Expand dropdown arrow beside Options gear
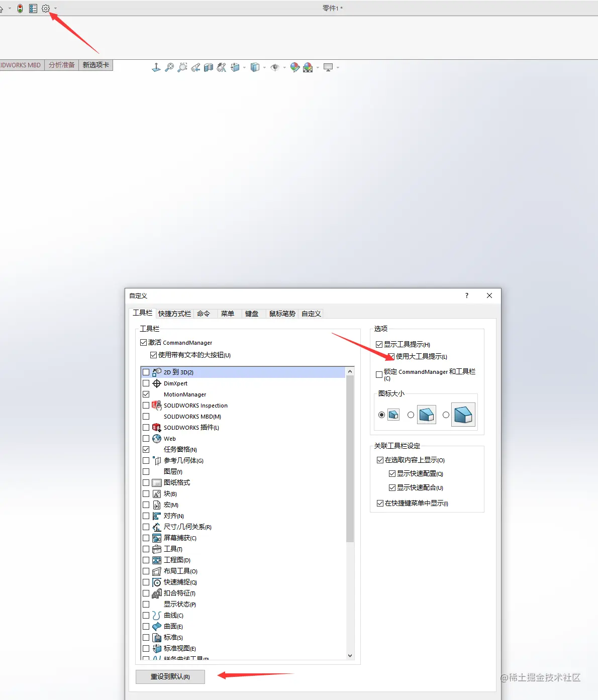This screenshot has height=700, width=598. pyautogui.click(x=55, y=9)
